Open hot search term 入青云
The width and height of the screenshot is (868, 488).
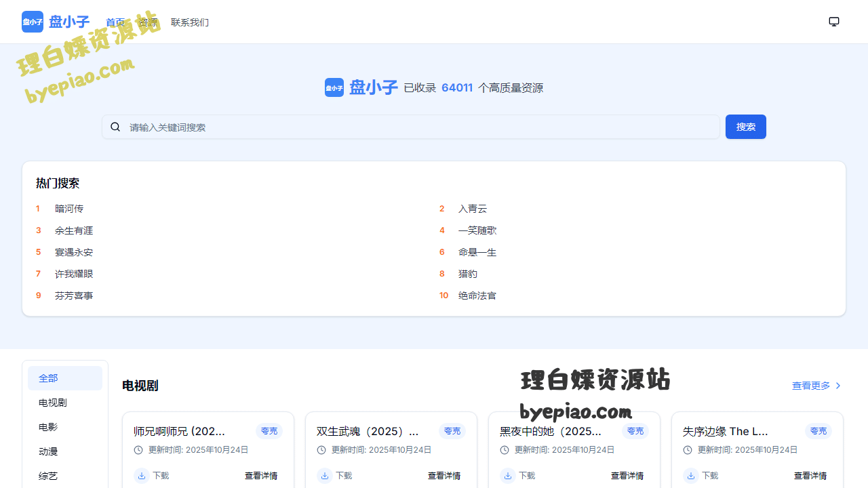pyautogui.click(x=473, y=209)
